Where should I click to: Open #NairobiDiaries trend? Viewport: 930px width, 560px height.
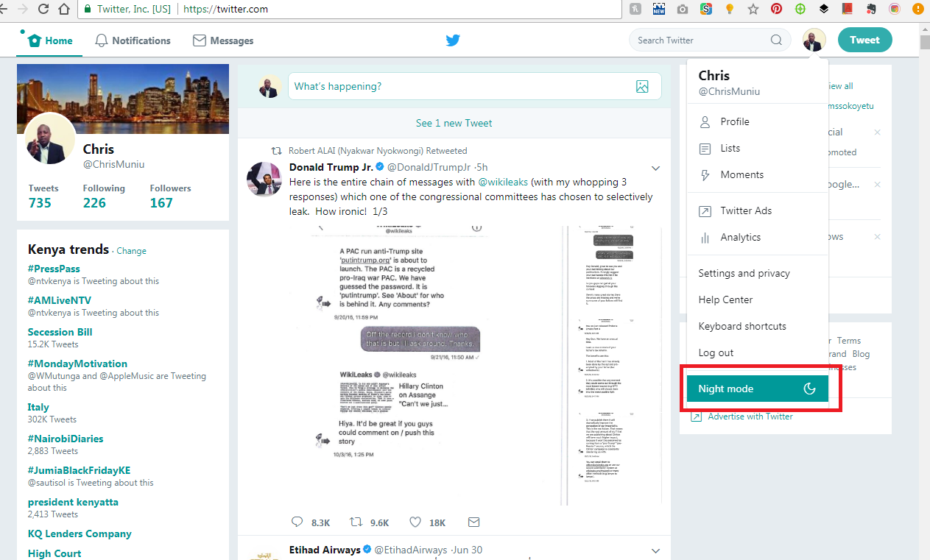click(66, 439)
